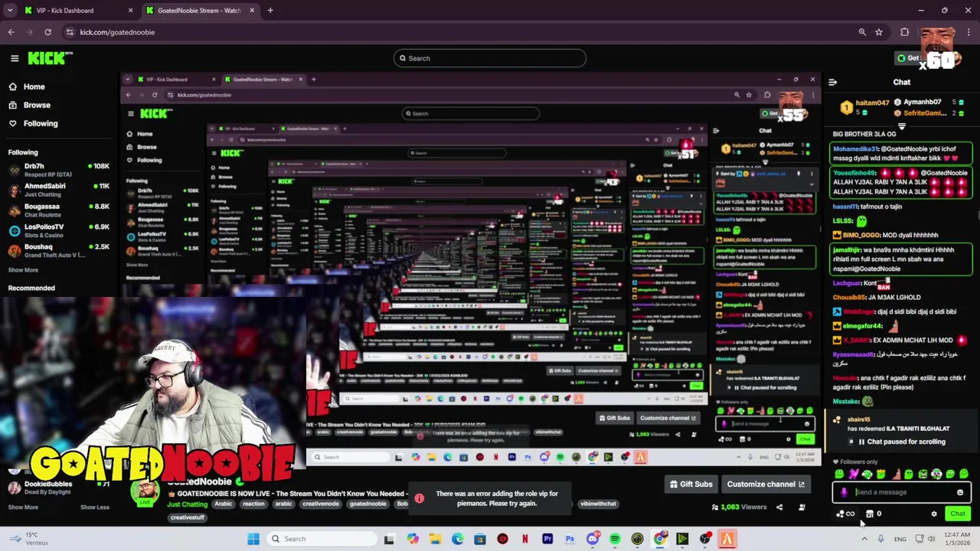
Task: Select GoatedNoobie Stream browser tab
Action: [x=199, y=11]
